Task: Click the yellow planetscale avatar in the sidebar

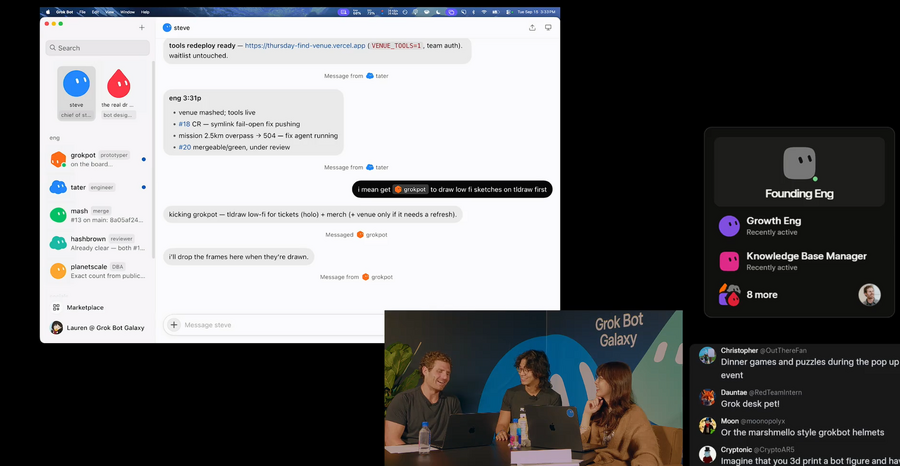Action: 58,271
